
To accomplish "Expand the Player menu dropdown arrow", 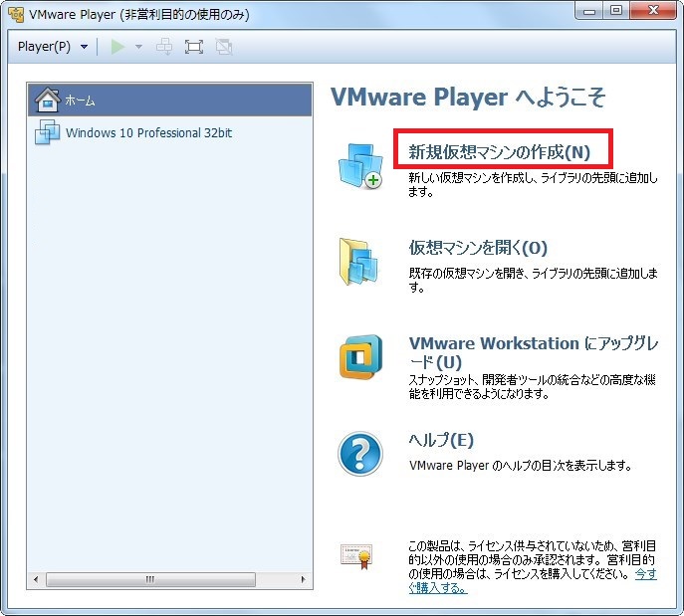I will tap(85, 47).
